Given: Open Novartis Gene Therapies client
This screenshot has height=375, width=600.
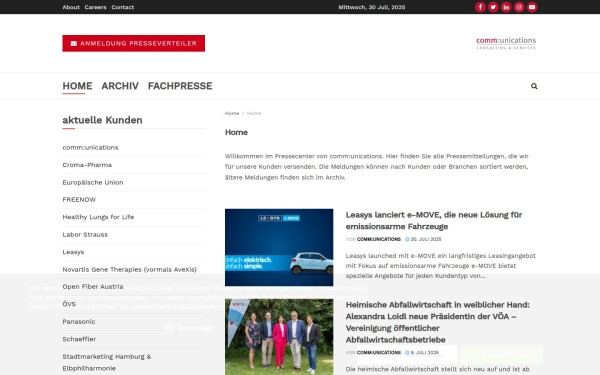Looking at the screenshot, I should tap(129, 269).
